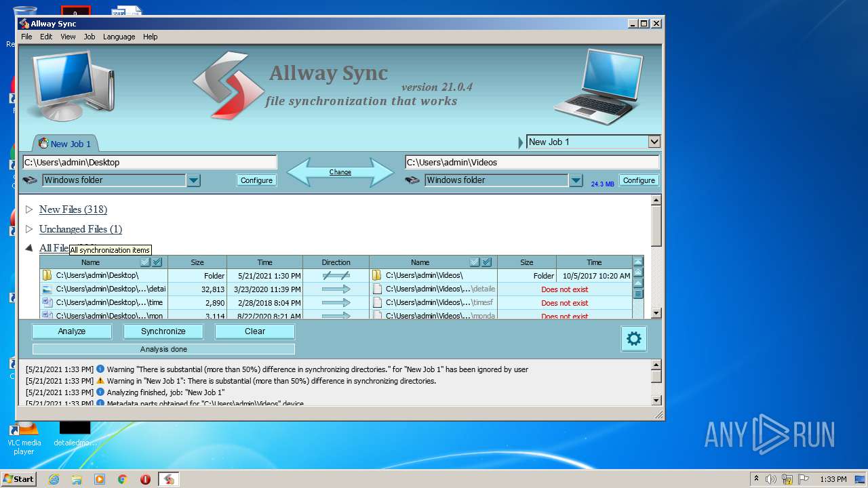Viewport: 868px width, 488px height.
Task: Click the volume icon in system tray
Action: [771, 479]
